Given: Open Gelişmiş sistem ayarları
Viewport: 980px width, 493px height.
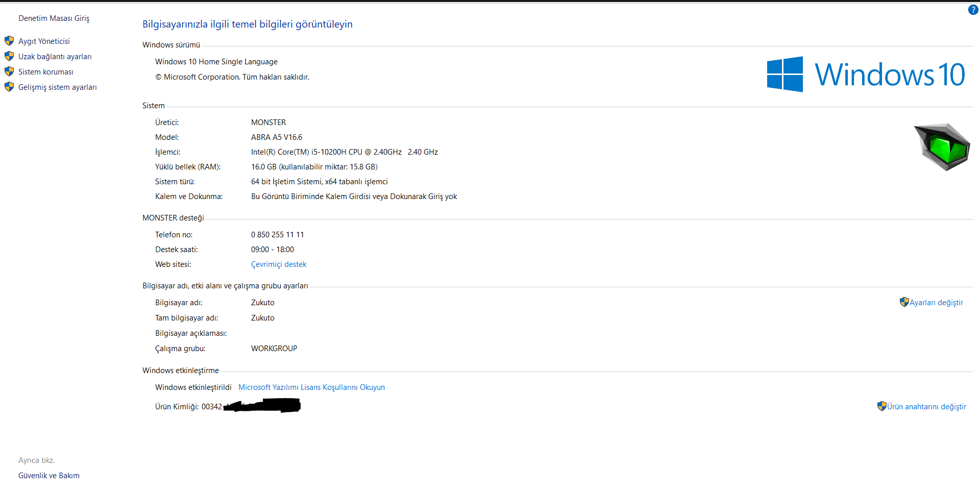Looking at the screenshot, I should pos(58,87).
